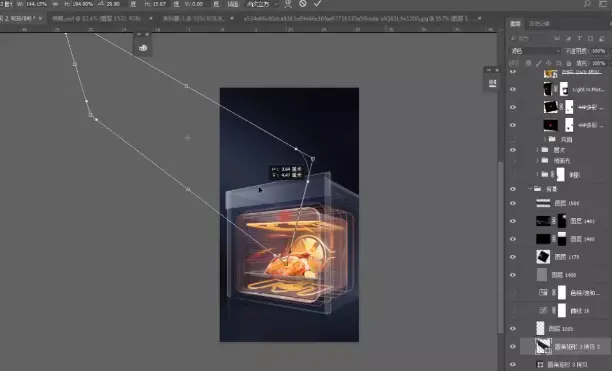Open the interpolation method dropdown in options bar
Image resolution: width=612 pixels, height=371 pixels.
(x=263, y=4)
